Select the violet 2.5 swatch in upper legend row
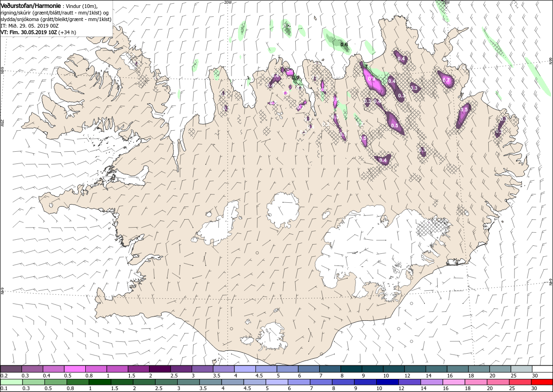This screenshot has width=553, height=392. point(181,369)
